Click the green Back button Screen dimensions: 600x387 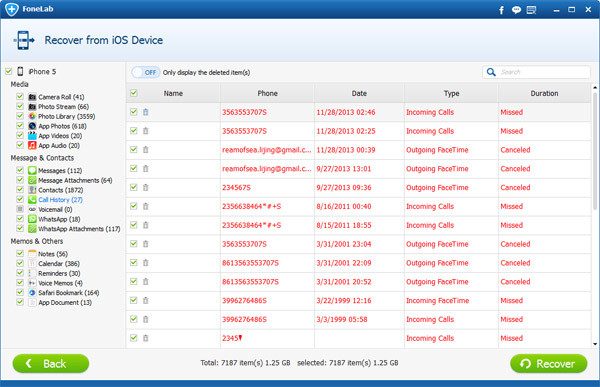pos(51,363)
